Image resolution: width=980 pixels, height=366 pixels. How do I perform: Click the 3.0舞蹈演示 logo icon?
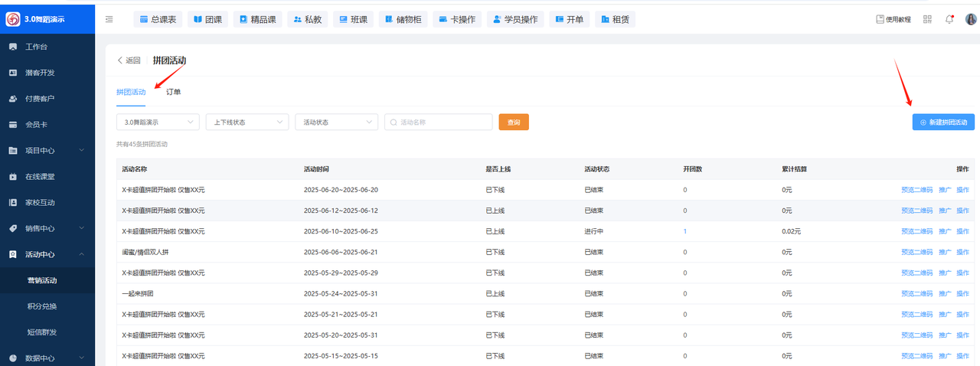pyautogui.click(x=13, y=19)
